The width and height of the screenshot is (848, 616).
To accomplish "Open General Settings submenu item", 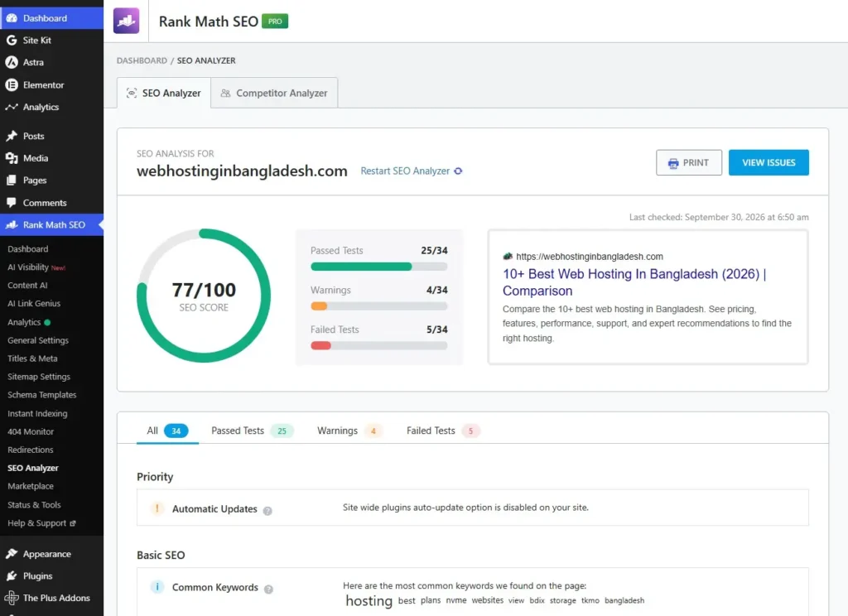I will (x=38, y=340).
